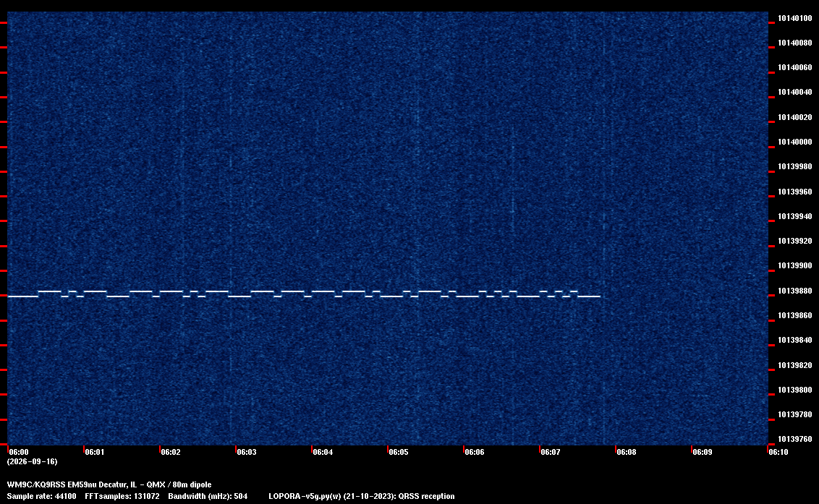Click the WM9C/KQ9RSS station caption
Screen dimensions: 819x504
coord(109,484)
